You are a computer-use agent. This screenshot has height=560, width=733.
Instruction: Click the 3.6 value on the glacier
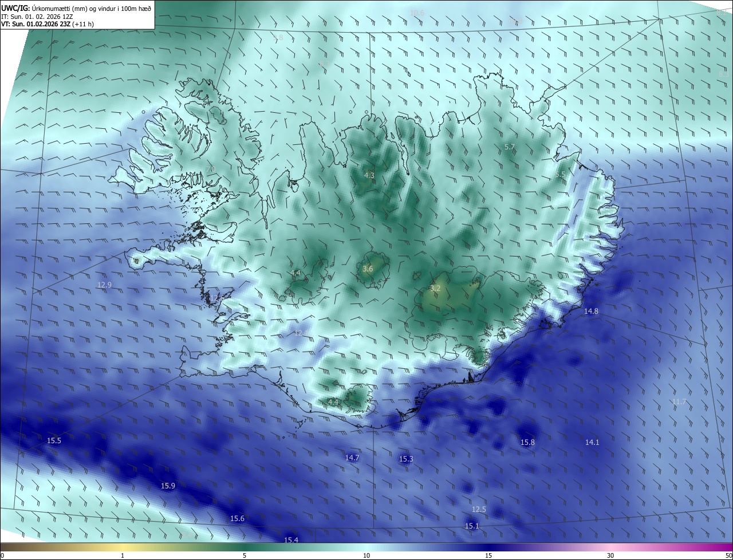(x=368, y=269)
